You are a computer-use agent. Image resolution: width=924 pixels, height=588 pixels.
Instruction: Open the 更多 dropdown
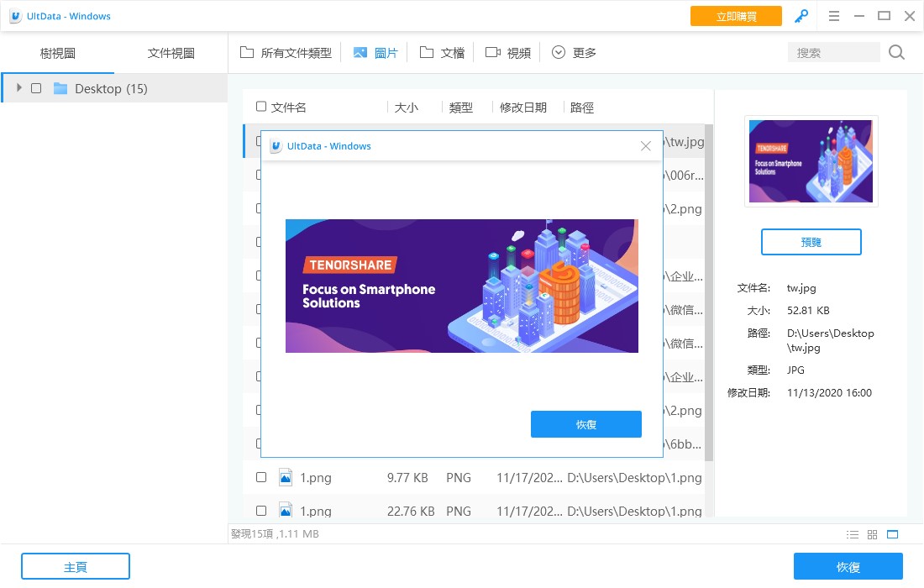(x=574, y=53)
